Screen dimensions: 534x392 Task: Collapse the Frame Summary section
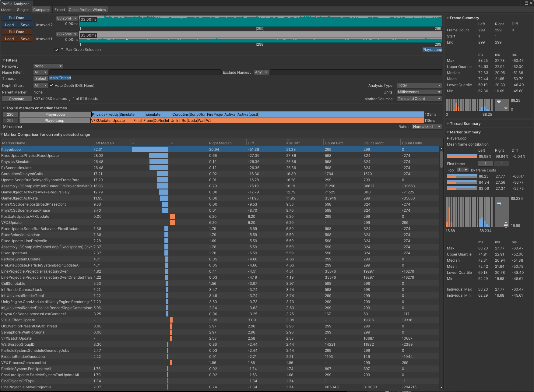click(x=448, y=18)
